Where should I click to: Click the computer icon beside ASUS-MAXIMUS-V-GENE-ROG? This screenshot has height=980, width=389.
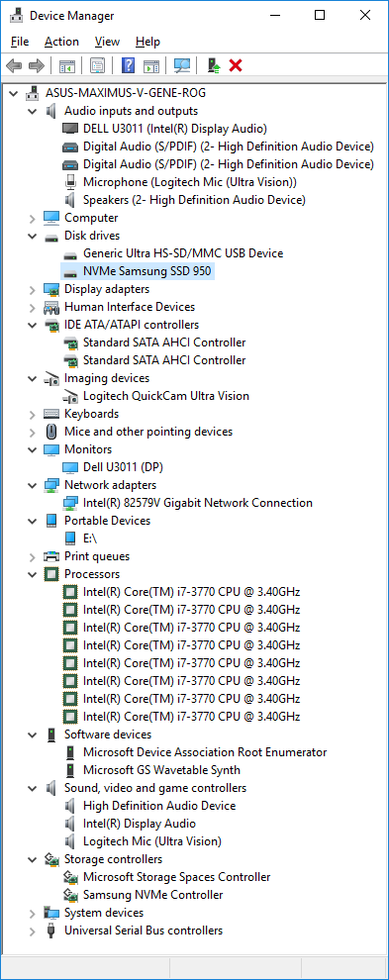(32, 93)
